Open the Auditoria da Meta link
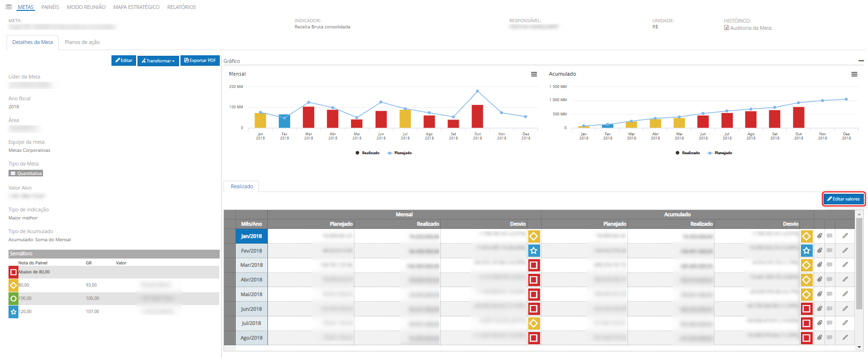 748,28
